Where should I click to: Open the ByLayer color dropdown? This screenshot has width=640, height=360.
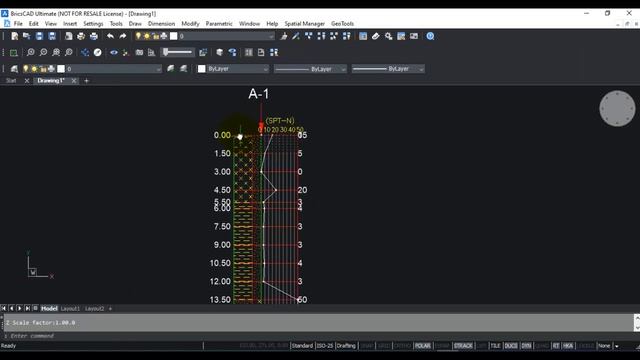[x=266, y=69]
